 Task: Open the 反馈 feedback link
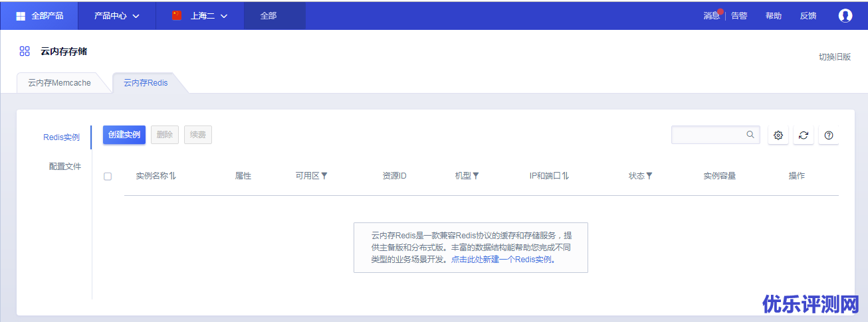[808, 15]
